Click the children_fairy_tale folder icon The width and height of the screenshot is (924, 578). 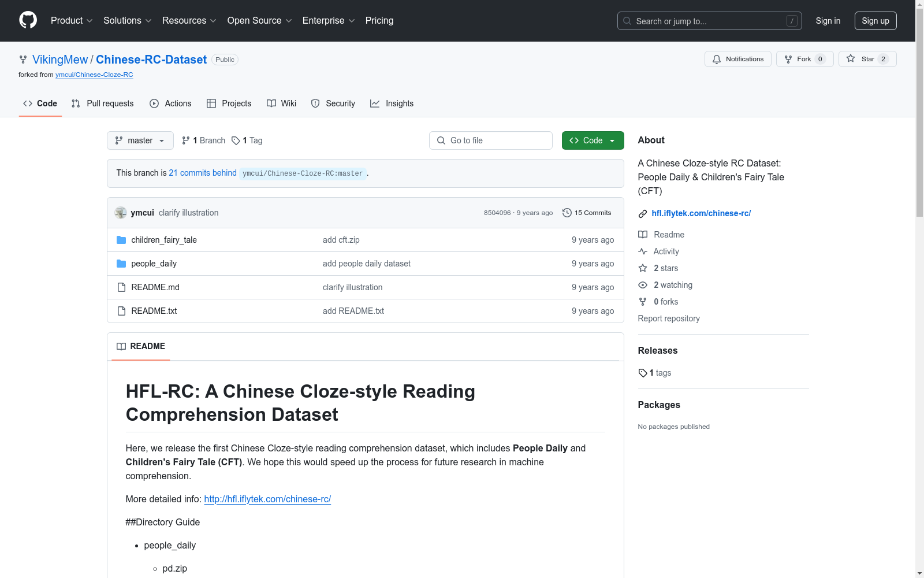[121, 240]
